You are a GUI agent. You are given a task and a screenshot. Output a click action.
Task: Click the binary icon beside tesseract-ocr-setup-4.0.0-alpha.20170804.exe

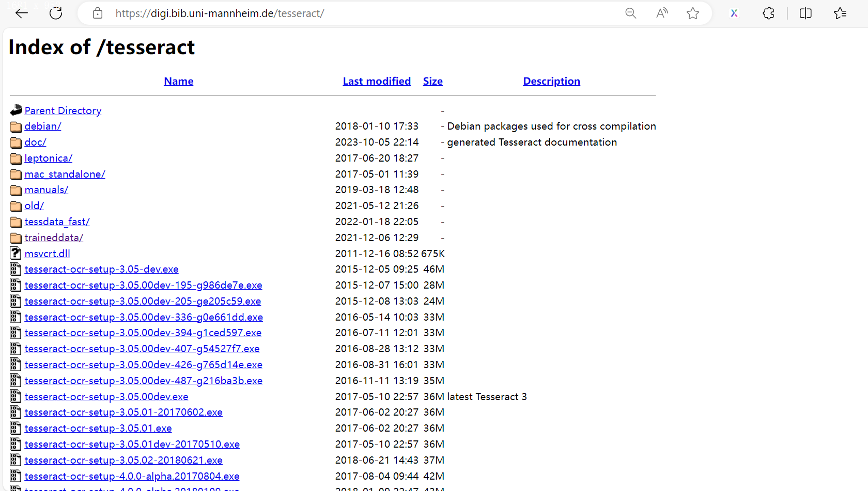tap(16, 476)
